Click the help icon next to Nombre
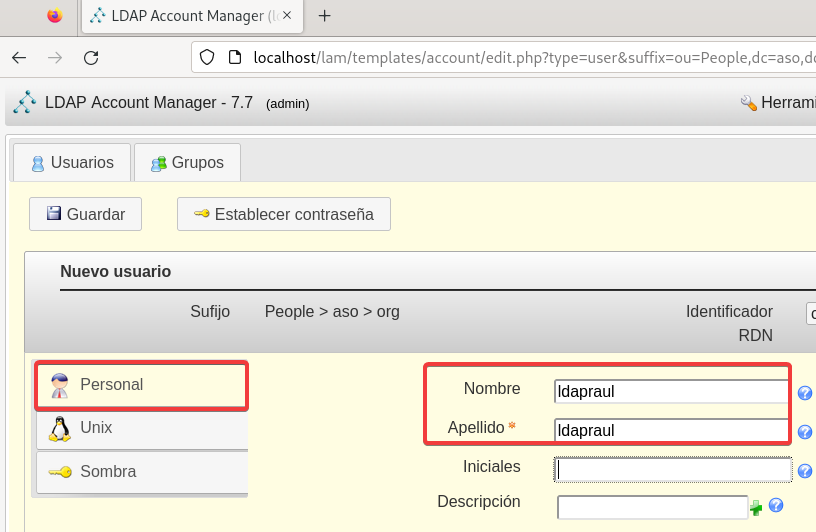Image resolution: width=816 pixels, height=532 pixels. (804, 393)
